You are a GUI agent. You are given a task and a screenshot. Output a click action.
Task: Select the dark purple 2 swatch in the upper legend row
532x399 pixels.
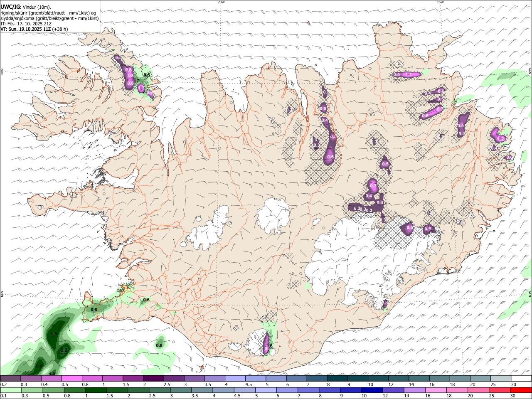click(153, 379)
